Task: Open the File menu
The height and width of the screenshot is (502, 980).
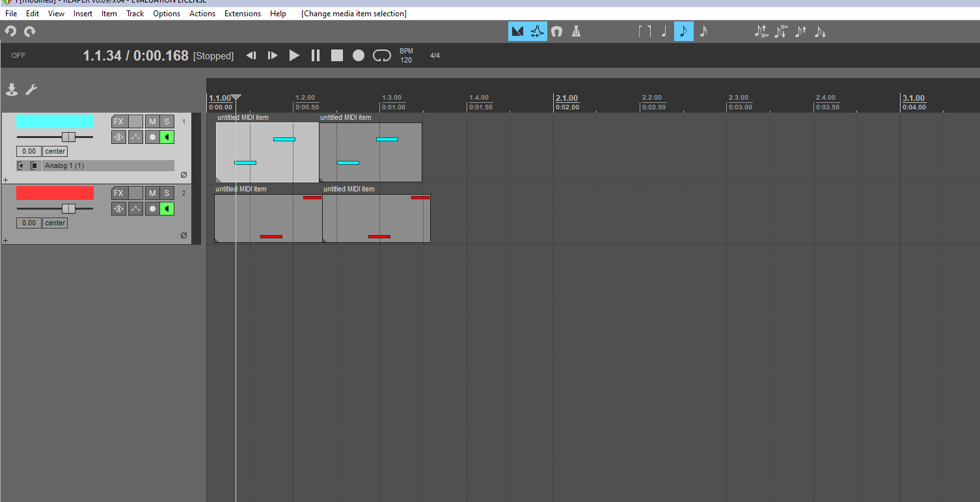Action: 11,13
